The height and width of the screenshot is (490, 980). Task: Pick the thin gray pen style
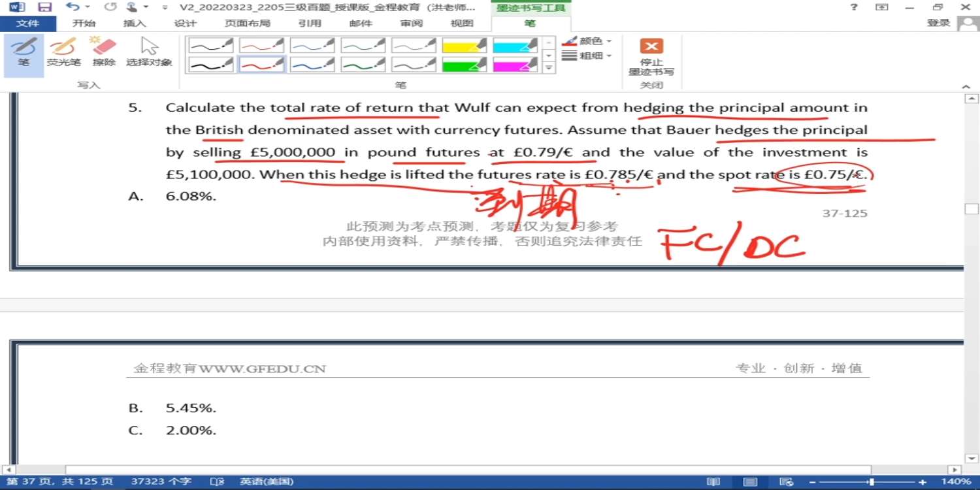pyautogui.click(x=414, y=45)
